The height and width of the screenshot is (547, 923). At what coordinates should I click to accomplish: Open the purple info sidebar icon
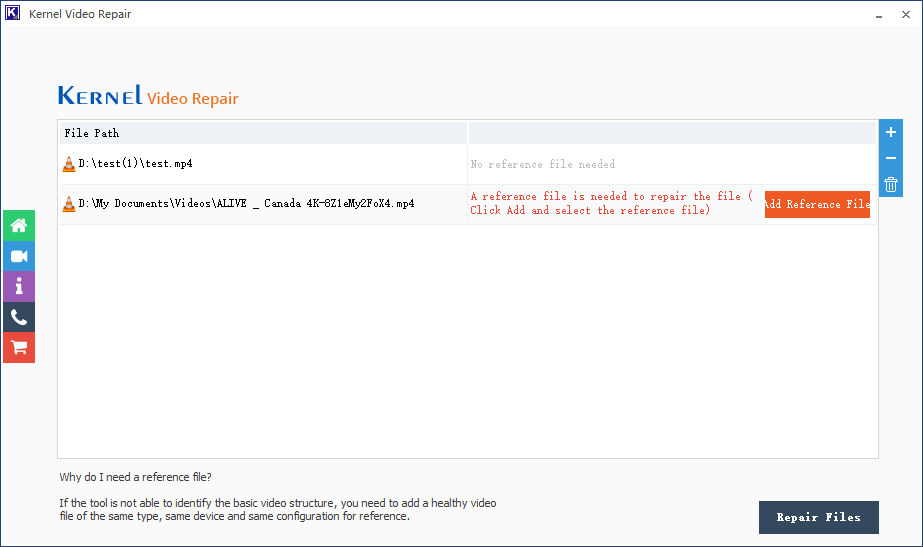(x=19, y=287)
